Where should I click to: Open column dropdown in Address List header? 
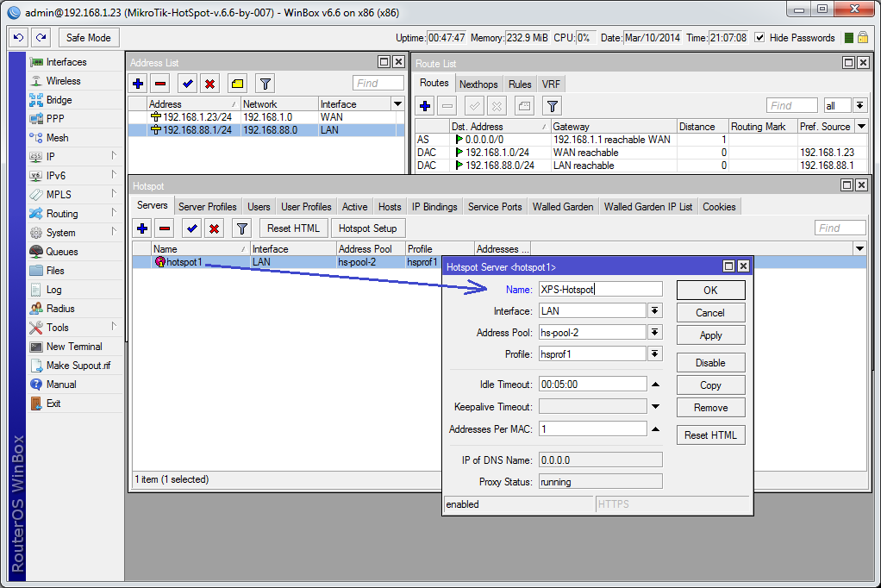point(397,104)
